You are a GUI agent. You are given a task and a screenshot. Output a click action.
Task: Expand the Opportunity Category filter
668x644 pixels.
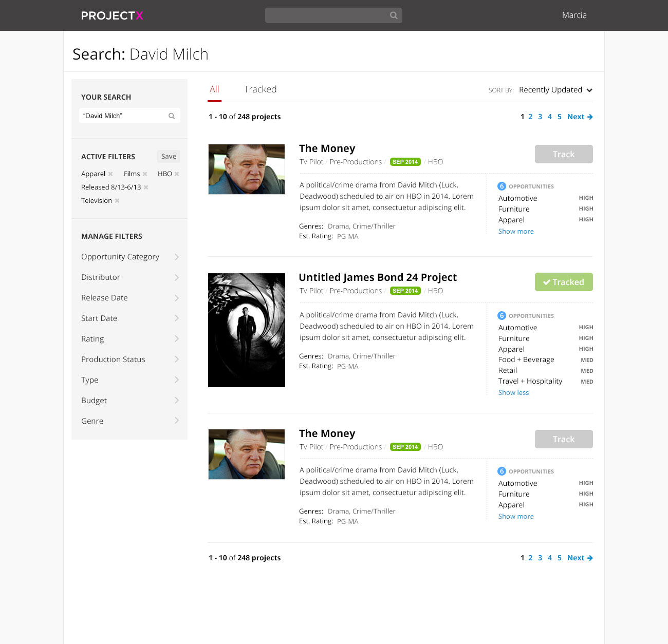pyautogui.click(x=130, y=257)
